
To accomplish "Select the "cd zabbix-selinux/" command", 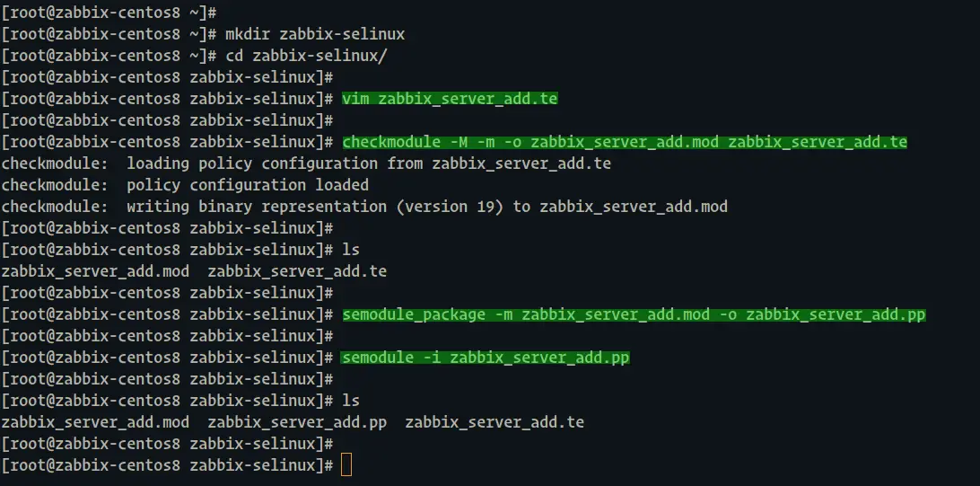I will click(x=306, y=56).
